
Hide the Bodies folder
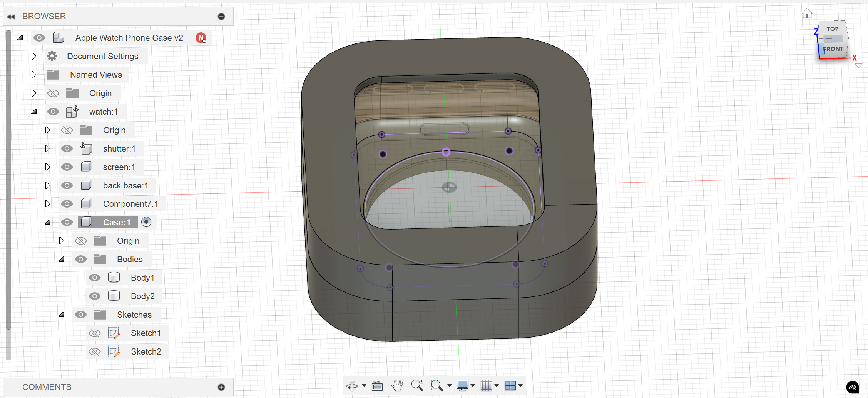tap(81, 259)
